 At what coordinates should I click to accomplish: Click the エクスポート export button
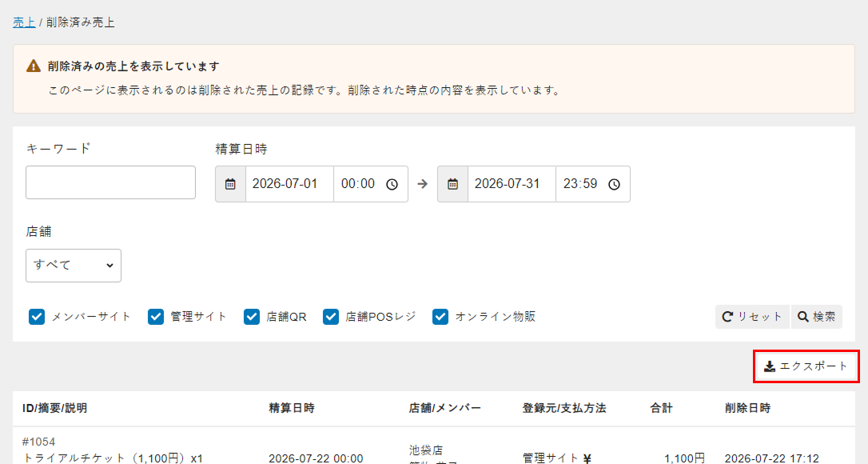click(x=806, y=366)
